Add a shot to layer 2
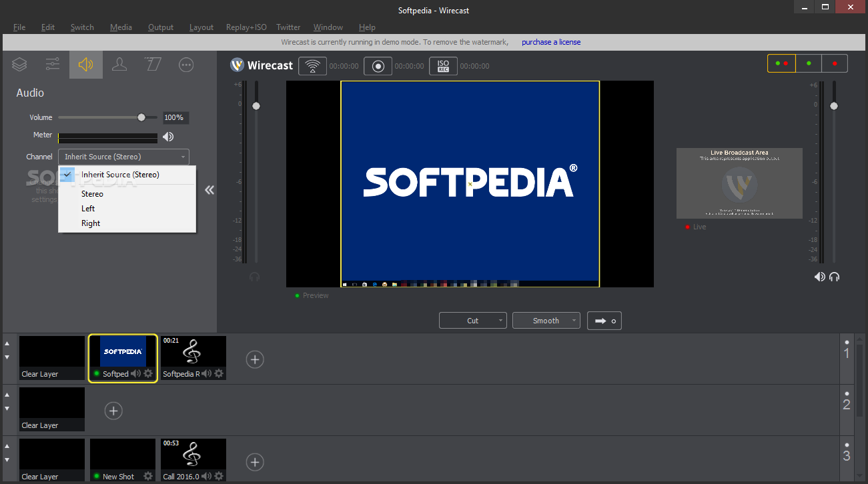The width and height of the screenshot is (868, 484). click(x=113, y=411)
